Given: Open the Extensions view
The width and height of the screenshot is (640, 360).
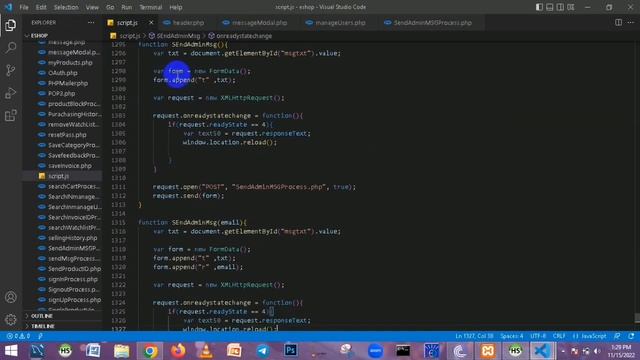Looking at the screenshot, I should 11,116.
